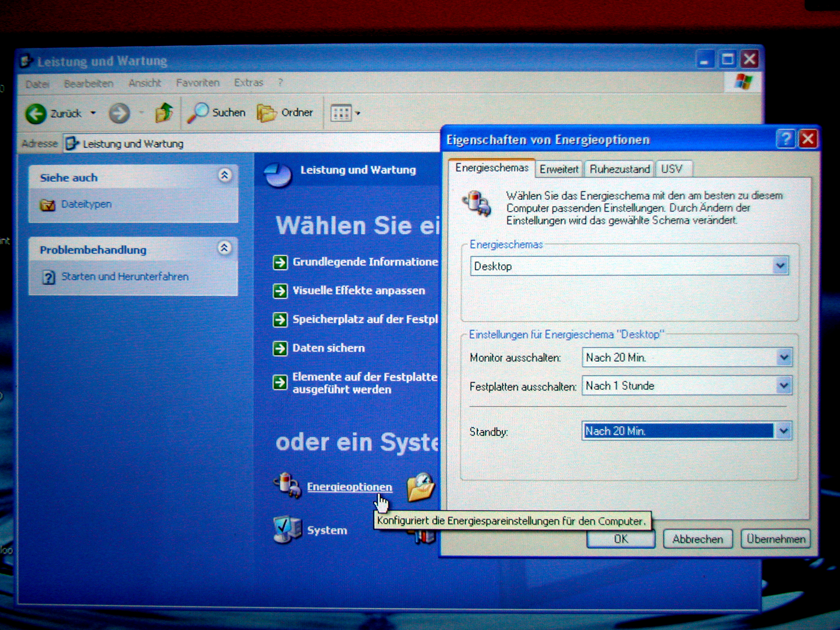Click arrow icon beside Grundlegende Informationen
840x630 pixels.
point(280,262)
